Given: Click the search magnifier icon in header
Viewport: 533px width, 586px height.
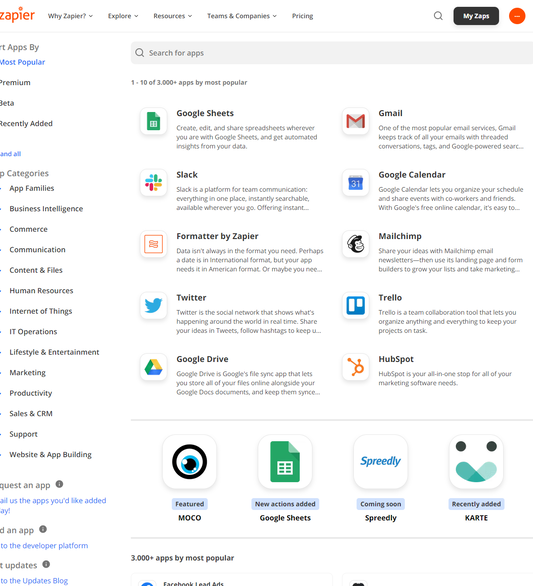Looking at the screenshot, I should coord(438,16).
